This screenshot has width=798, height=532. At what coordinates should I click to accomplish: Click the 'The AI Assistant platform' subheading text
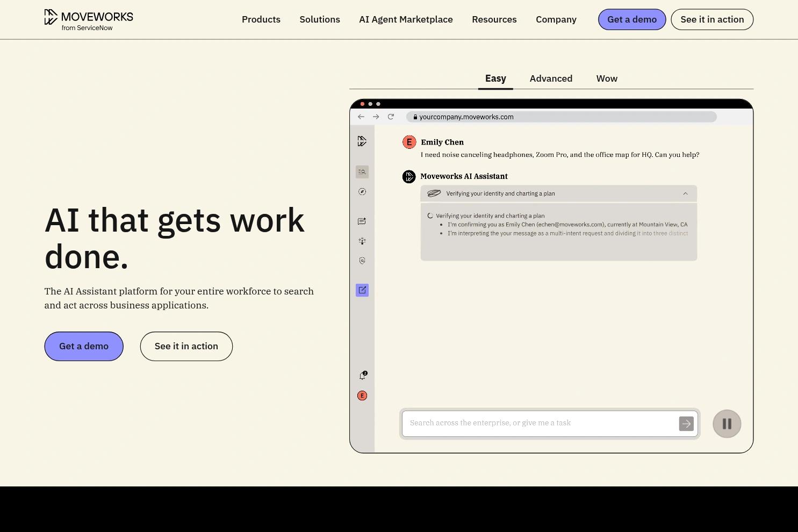coord(179,298)
